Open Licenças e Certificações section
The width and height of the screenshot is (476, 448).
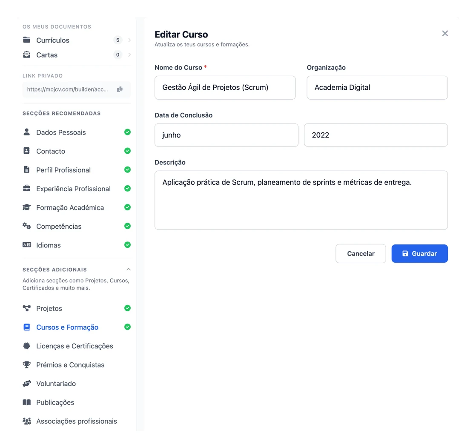point(77,346)
